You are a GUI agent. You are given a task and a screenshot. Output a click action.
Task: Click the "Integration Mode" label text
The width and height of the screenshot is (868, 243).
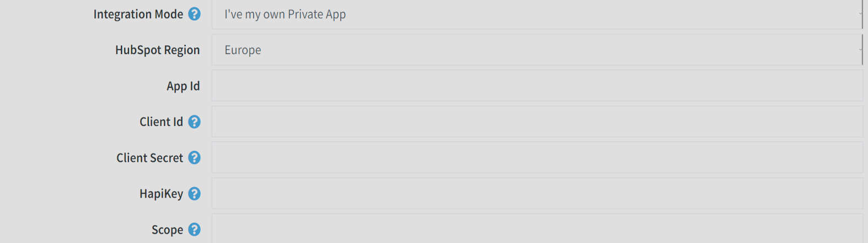pos(138,14)
